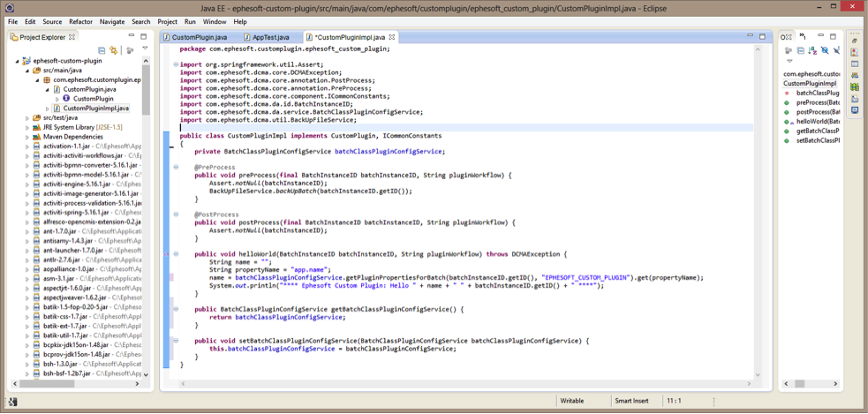
Task: Toggle Hide Fields in Outline toolbar
Action: [824, 50]
